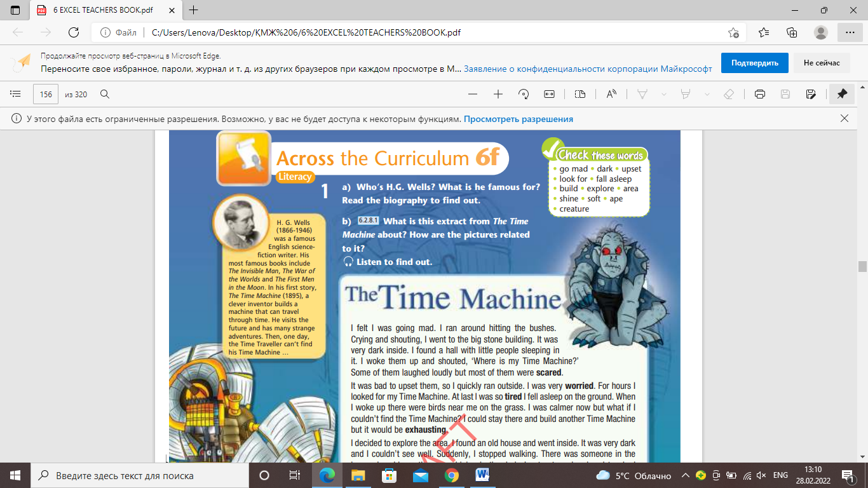The image size is (868, 488).
Task: Open the PDF find search tool
Action: coord(105,94)
